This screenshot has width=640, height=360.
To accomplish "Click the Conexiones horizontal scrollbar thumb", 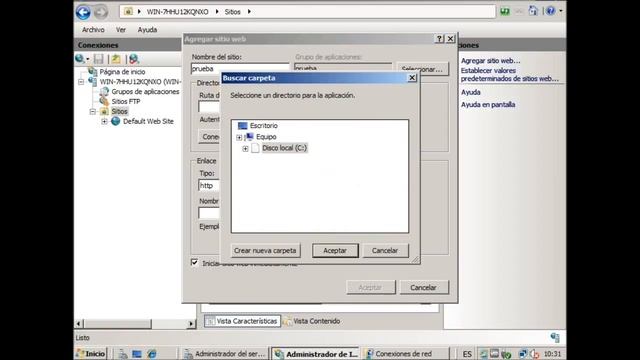I will 118,324.
